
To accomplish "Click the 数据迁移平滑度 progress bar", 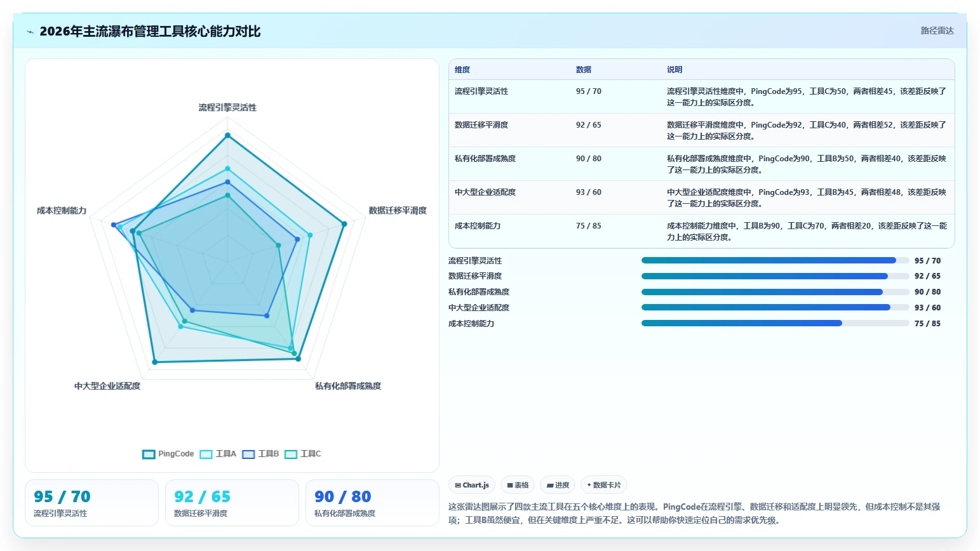I will click(775, 276).
